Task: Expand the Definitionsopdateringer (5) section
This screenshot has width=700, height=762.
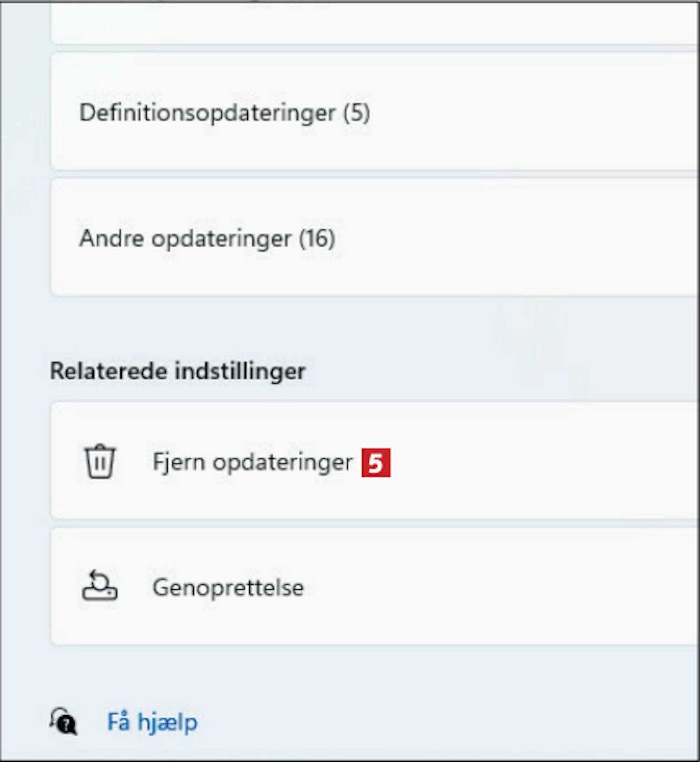Action: 374,112
